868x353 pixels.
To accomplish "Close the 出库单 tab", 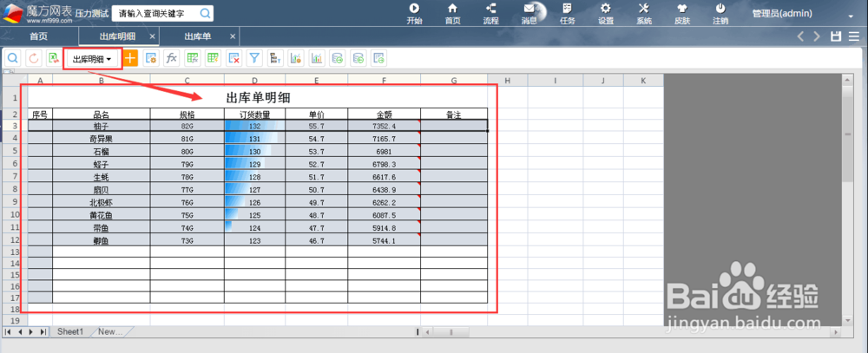I will pyautogui.click(x=233, y=36).
